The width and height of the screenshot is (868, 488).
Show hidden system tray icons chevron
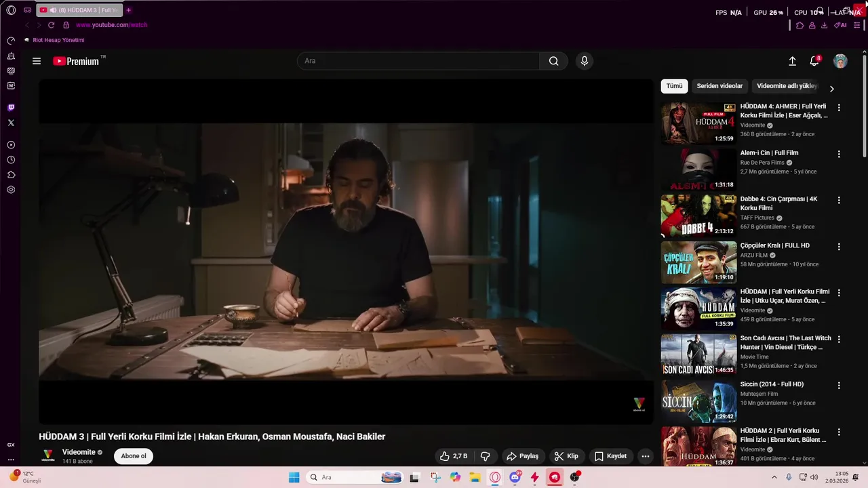[x=774, y=477]
